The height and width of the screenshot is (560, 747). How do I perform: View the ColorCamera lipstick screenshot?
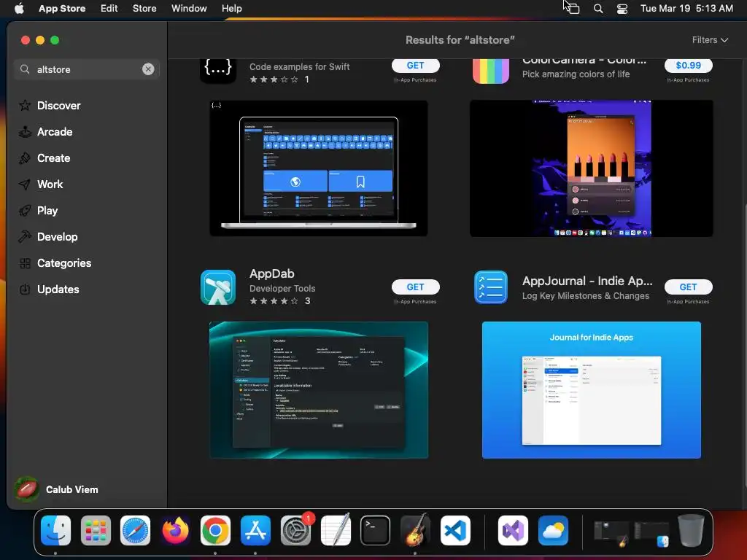pos(591,168)
